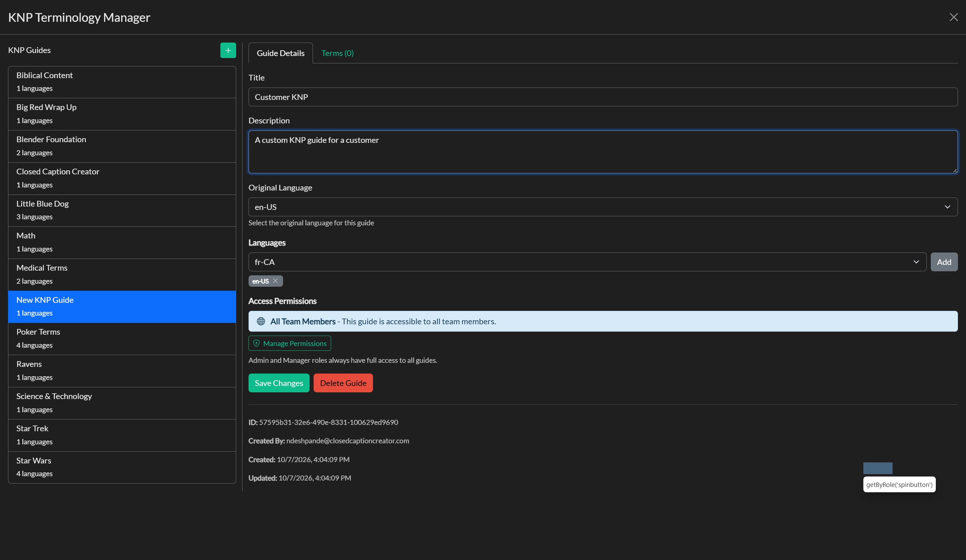The image size is (966, 560).
Task: Click the Admin and Manager roles note
Action: (343, 360)
